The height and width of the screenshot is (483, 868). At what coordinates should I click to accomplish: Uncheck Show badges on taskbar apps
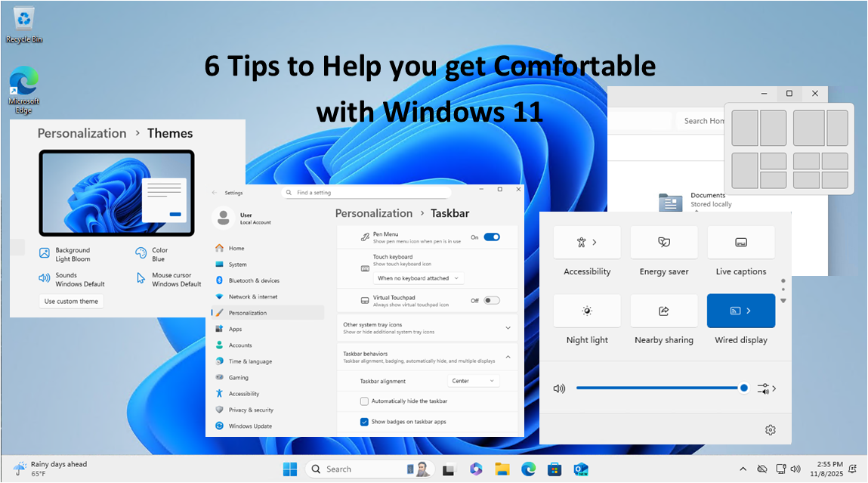coord(364,422)
